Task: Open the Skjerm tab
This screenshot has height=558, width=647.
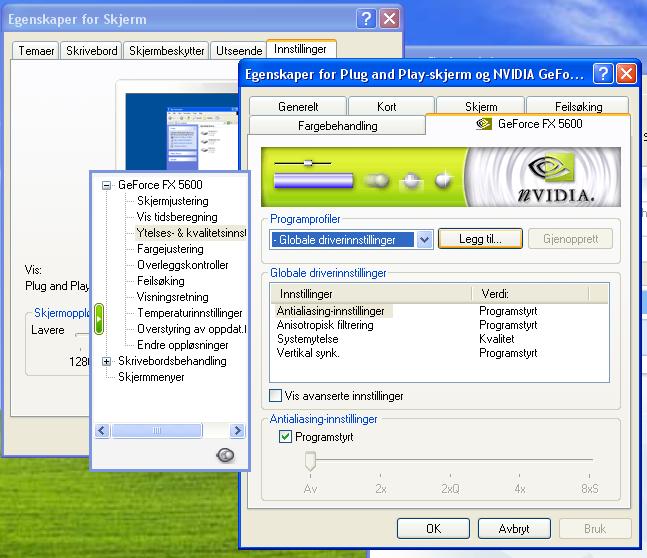Action: 481,106
